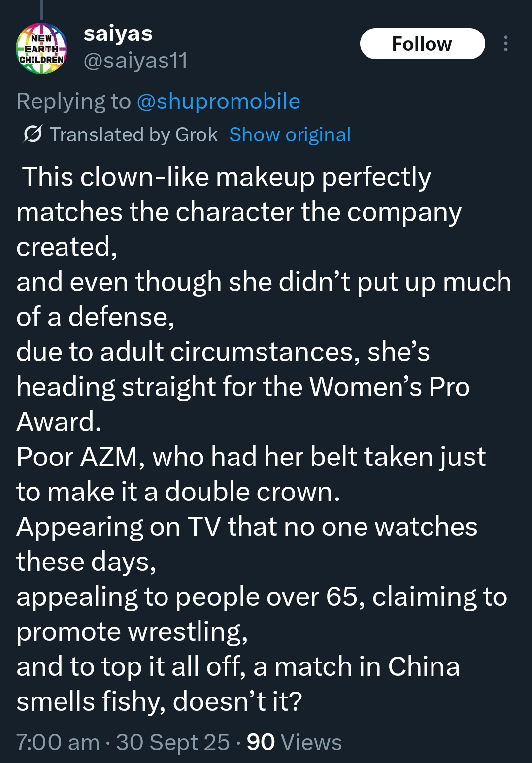The image size is (532, 763).
Task: Click the 30 Sept 25 date
Action: pyautogui.click(x=173, y=742)
